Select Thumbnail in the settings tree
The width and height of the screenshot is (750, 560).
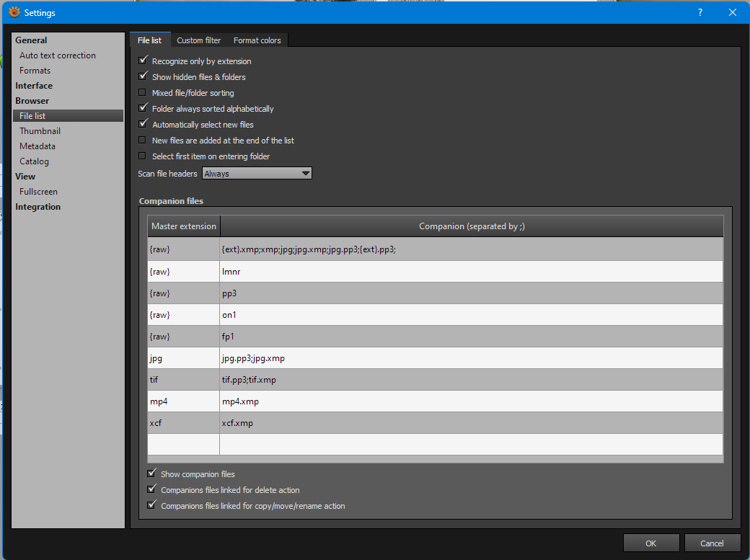(x=40, y=131)
